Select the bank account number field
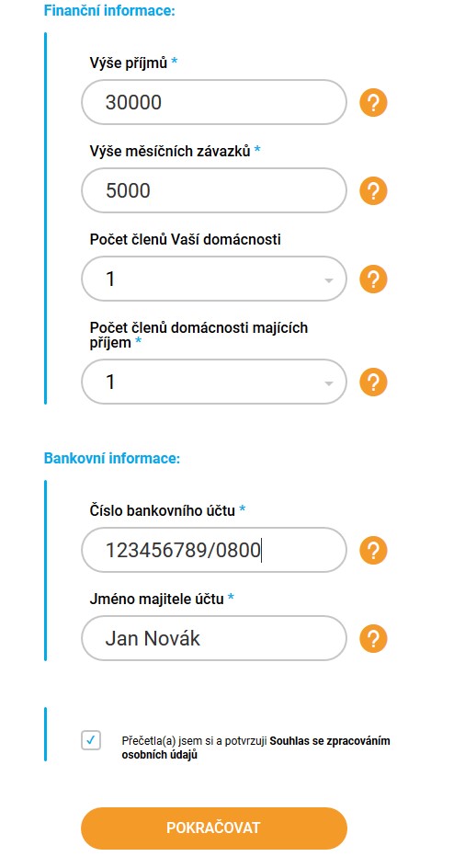The height and width of the screenshot is (868, 465). coord(214,550)
